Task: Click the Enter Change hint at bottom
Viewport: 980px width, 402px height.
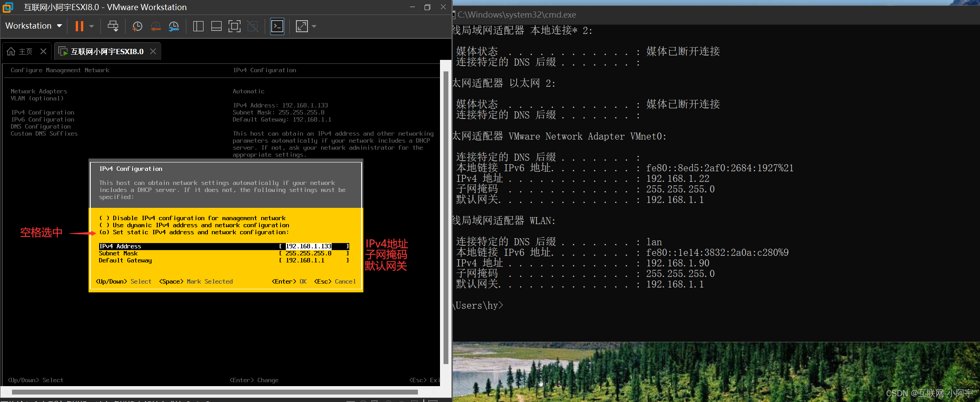Action: pyautogui.click(x=254, y=380)
